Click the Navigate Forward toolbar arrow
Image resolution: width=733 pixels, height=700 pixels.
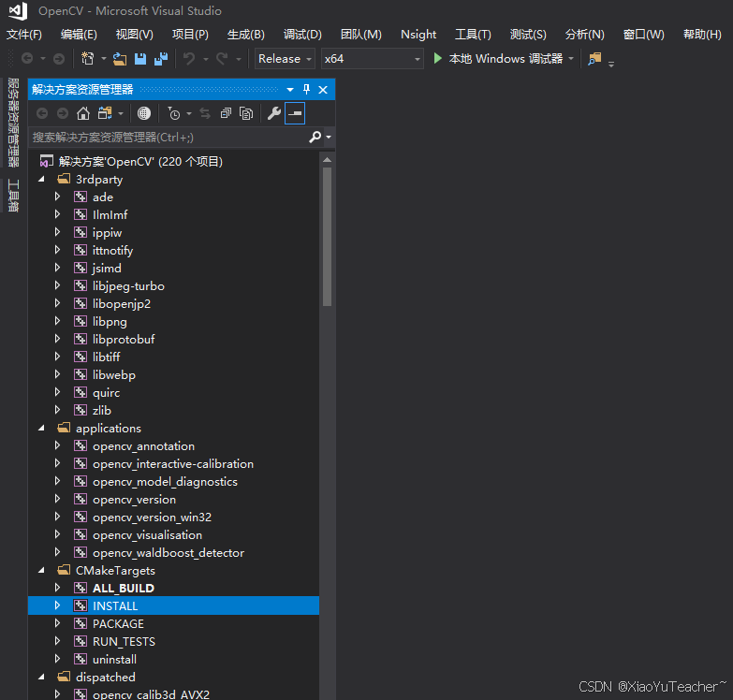pos(59,59)
